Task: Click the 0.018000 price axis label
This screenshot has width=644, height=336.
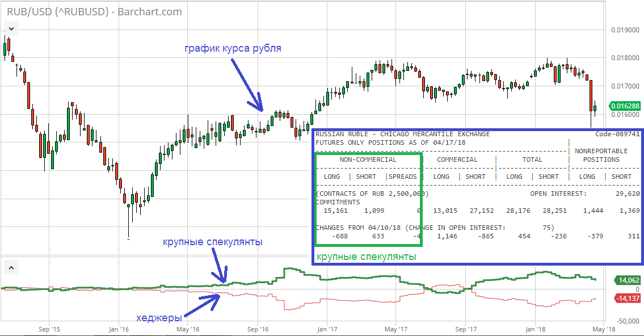Action: click(625, 58)
